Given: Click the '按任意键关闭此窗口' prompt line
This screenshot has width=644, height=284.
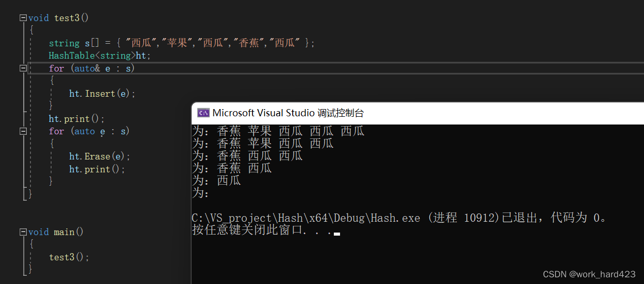Looking at the screenshot, I should pyautogui.click(x=265, y=230).
